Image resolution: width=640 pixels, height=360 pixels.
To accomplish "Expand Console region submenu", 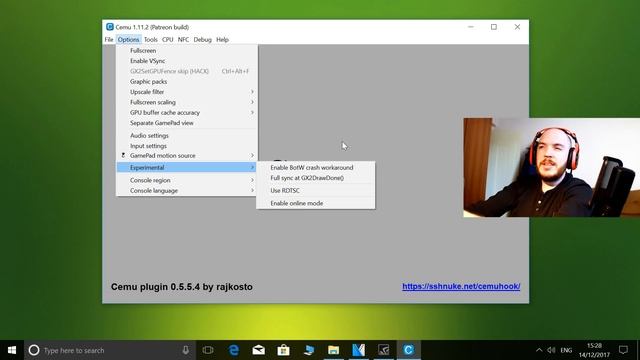I will [187, 180].
